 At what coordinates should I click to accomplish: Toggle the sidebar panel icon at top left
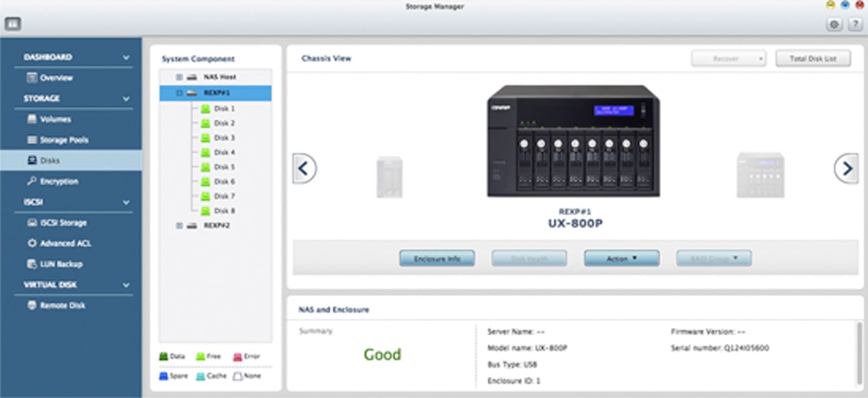(13, 24)
